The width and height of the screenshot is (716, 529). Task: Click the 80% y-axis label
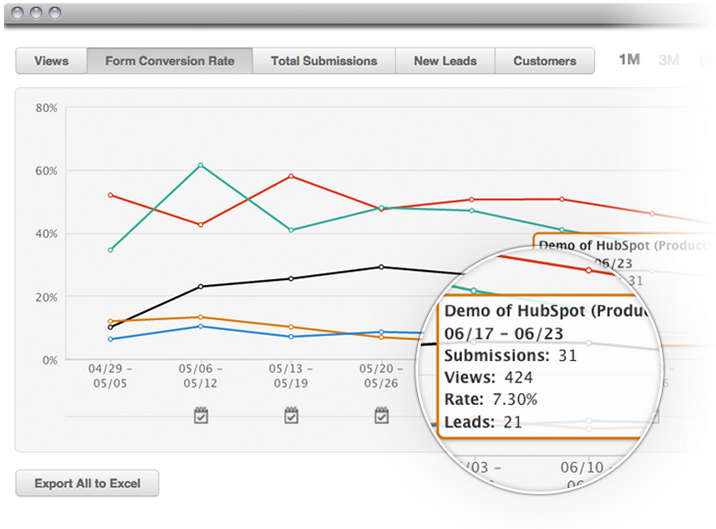coord(47,108)
